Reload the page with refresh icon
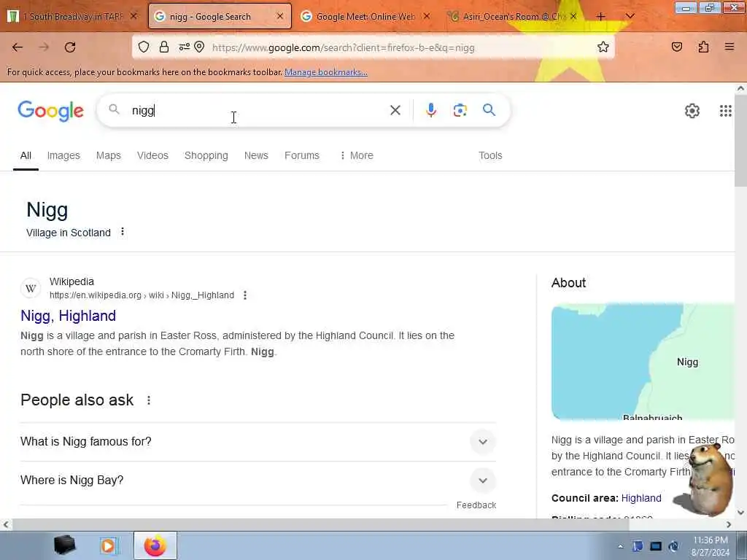Screen dimensions: 747x560 click(x=70, y=47)
